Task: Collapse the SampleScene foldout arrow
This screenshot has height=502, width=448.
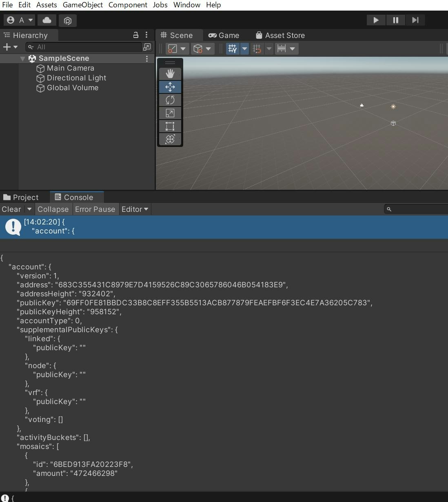Action: click(x=23, y=58)
